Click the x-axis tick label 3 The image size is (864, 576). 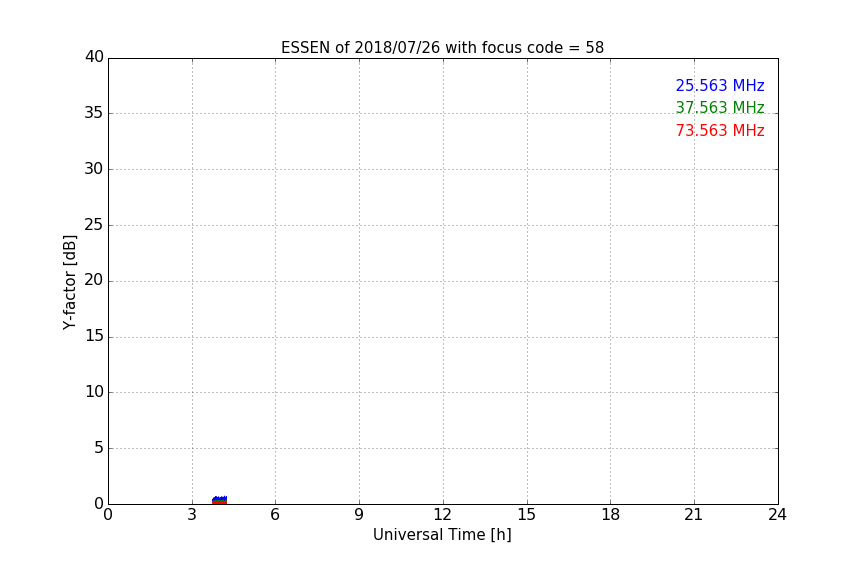tap(192, 515)
